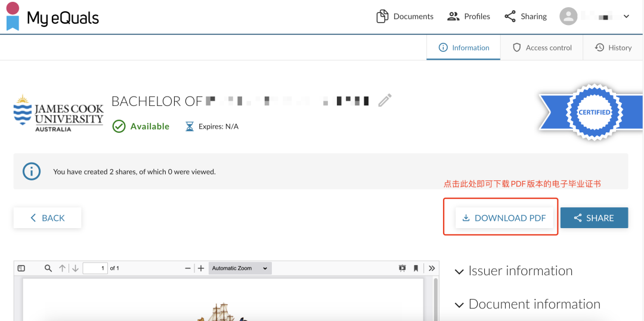
Task: Expand Issuer information section
Action: coord(514,270)
